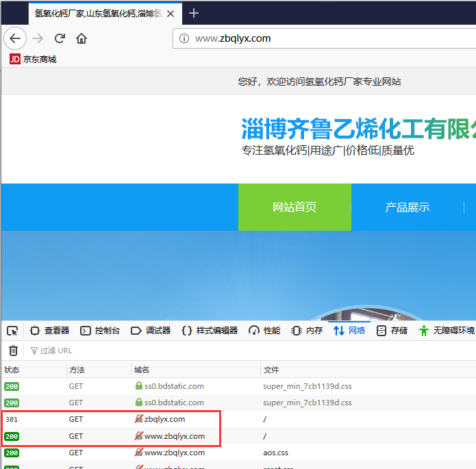Select the aos.css request row
The width and height of the screenshot is (476, 469).
point(238,453)
